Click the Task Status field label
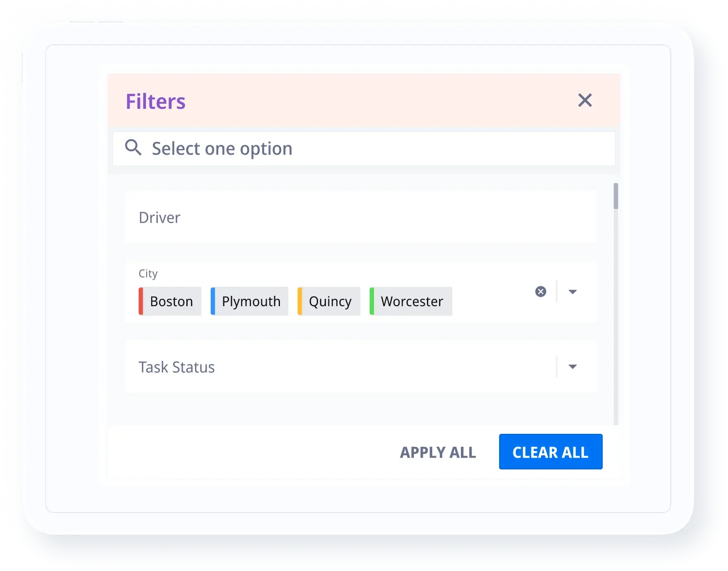728x571 pixels. coord(177,367)
